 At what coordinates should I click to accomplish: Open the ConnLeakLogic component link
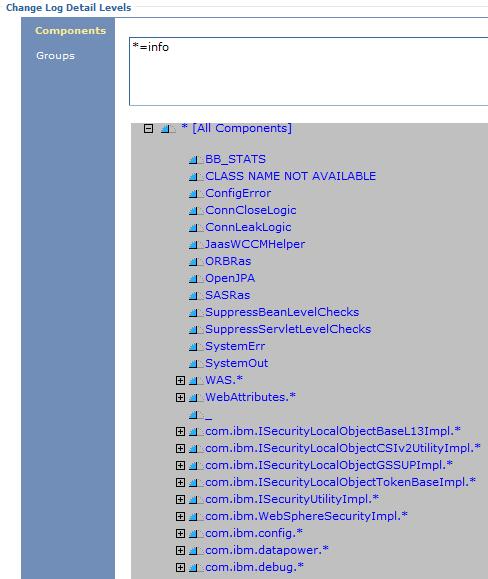tap(248, 227)
